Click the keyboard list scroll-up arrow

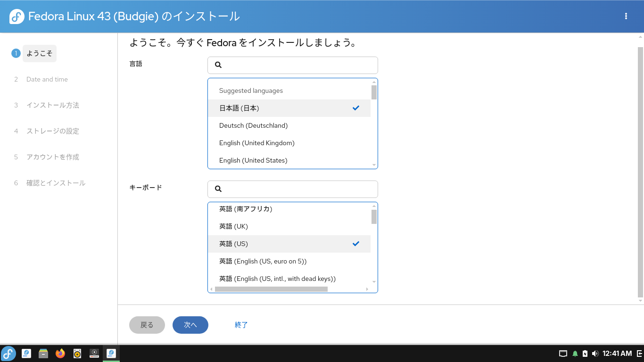point(374,206)
